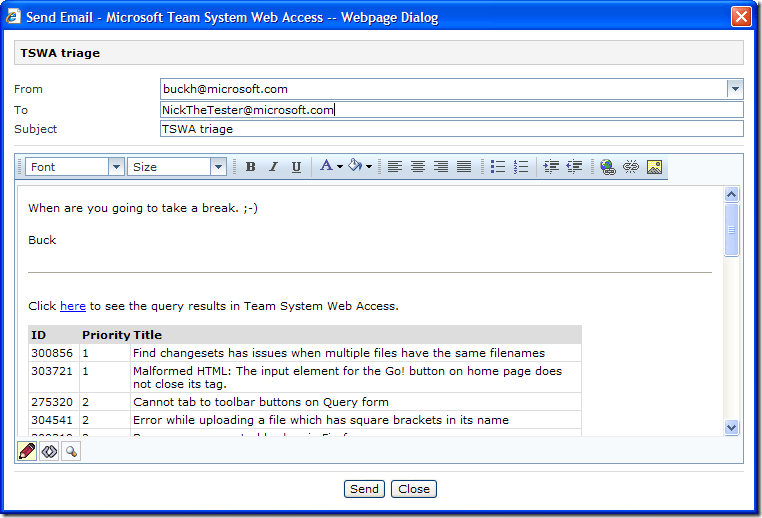
Task: Click the Priority column header
Action: tap(106, 335)
